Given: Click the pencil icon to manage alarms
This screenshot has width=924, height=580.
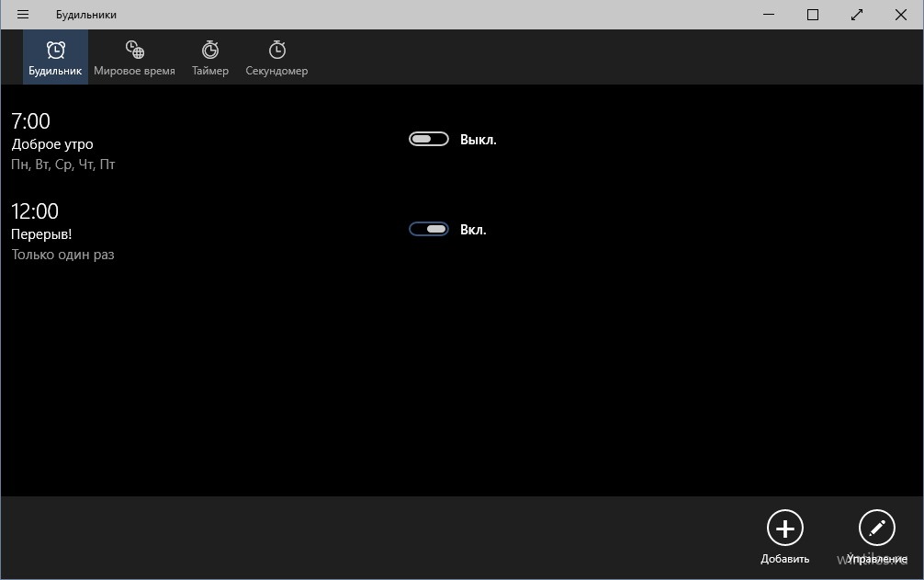Looking at the screenshot, I should 876,529.
